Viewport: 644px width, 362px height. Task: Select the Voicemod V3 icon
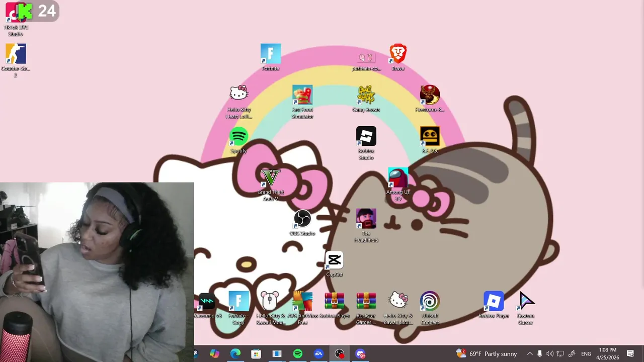[x=207, y=305]
